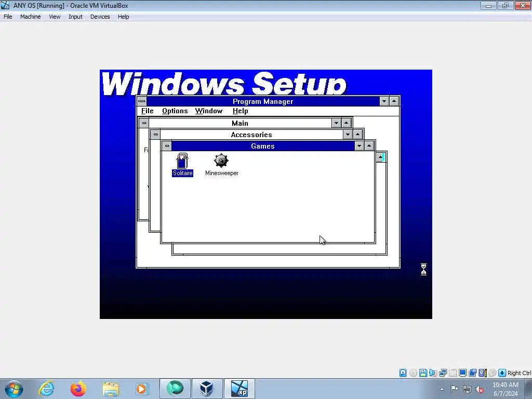Screen dimensions: 532x399
Task: Click the VirtualBox mouse integration status icon
Action: click(493, 373)
